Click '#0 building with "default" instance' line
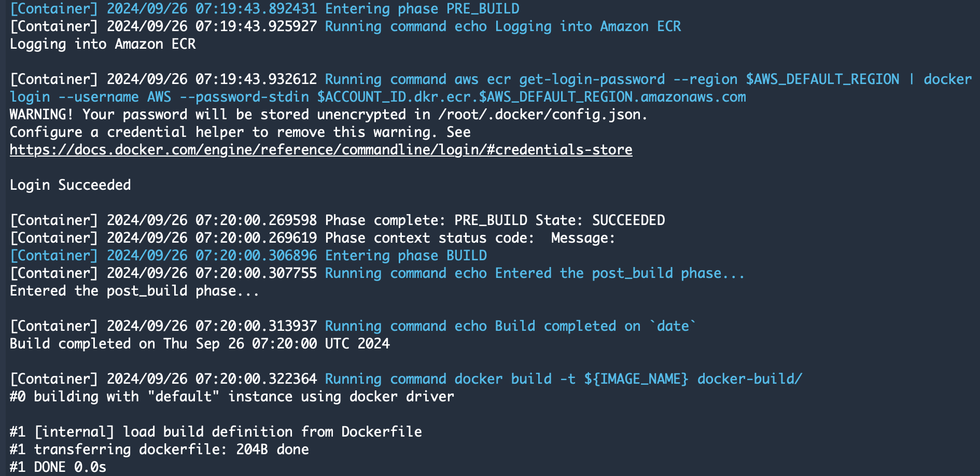Screen dimensions: 980x476 [x=232, y=397]
